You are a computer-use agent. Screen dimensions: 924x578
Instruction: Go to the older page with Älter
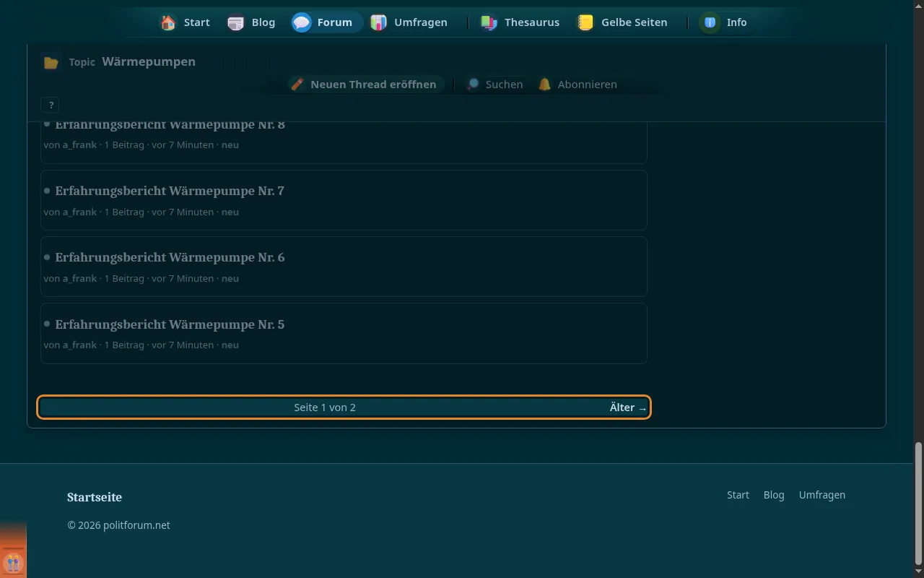pos(628,407)
